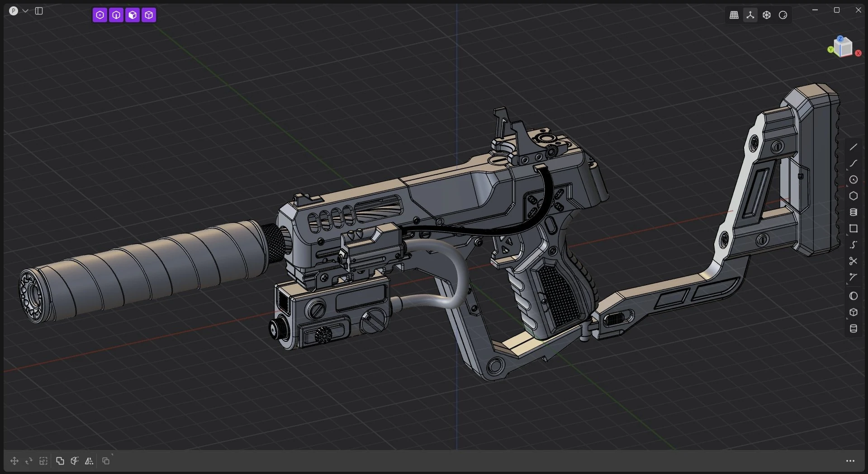Select the Spiral helix tool

pos(853,212)
